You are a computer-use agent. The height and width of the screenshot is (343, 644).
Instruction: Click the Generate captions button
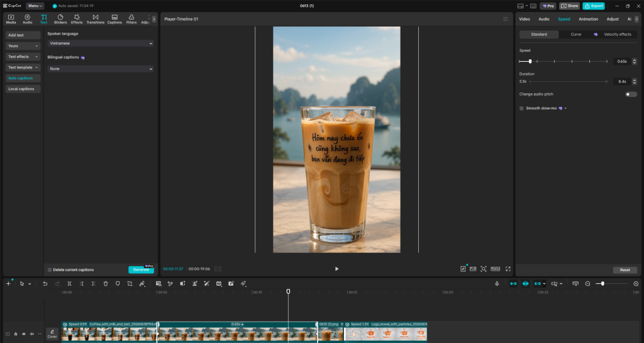click(x=142, y=269)
